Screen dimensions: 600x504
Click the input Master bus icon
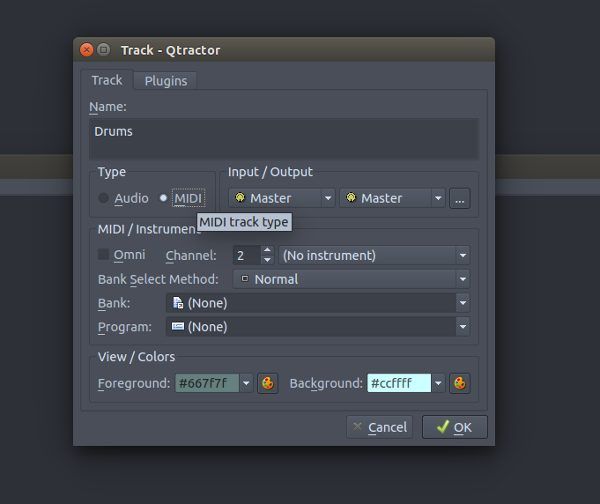coord(240,197)
